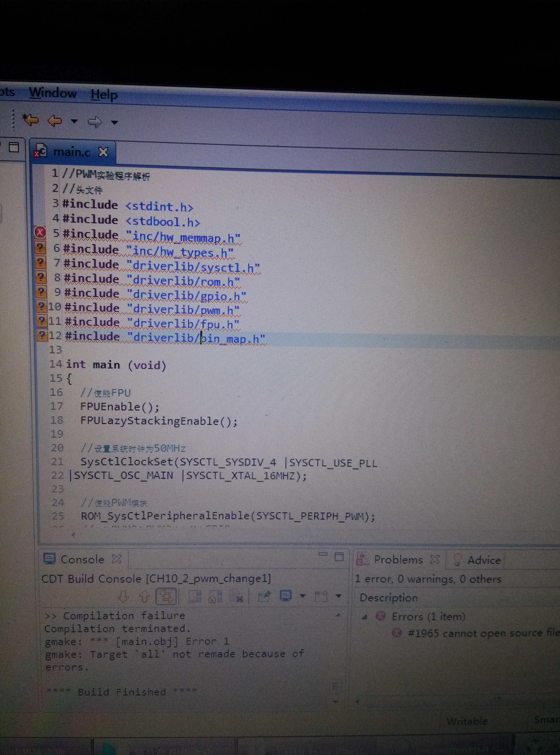
Task: Open Back history dropdown arrow
Action: point(74,121)
